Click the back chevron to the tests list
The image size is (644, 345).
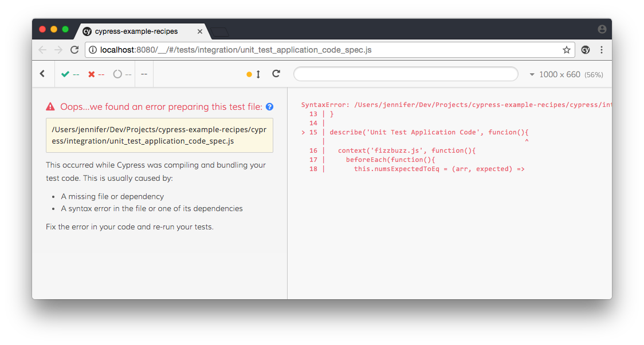[42, 74]
